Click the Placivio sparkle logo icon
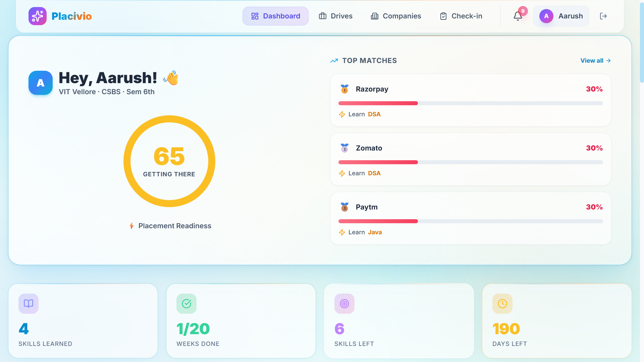644x362 pixels. pyautogui.click(x=38, y=16)
